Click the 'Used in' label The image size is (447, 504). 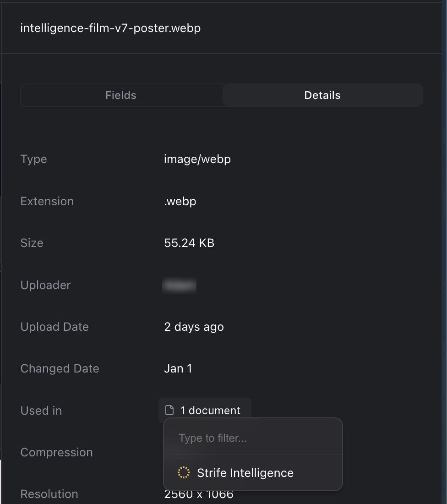41,411
